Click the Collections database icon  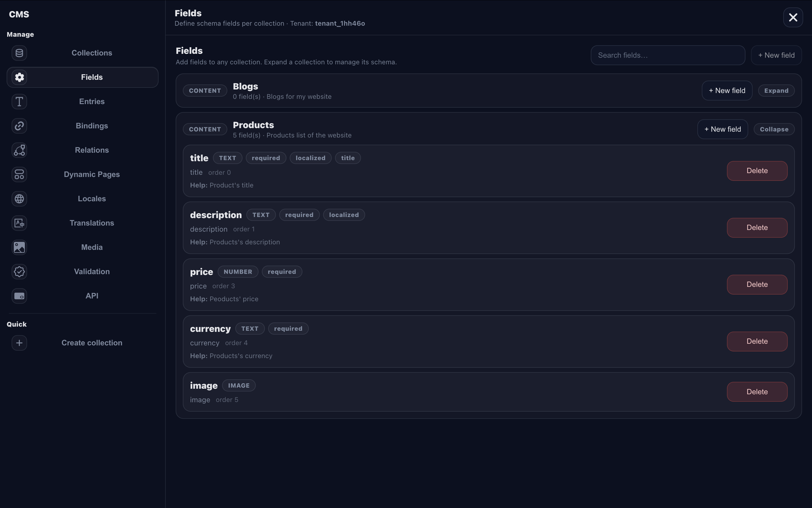(x=19, y=53)
